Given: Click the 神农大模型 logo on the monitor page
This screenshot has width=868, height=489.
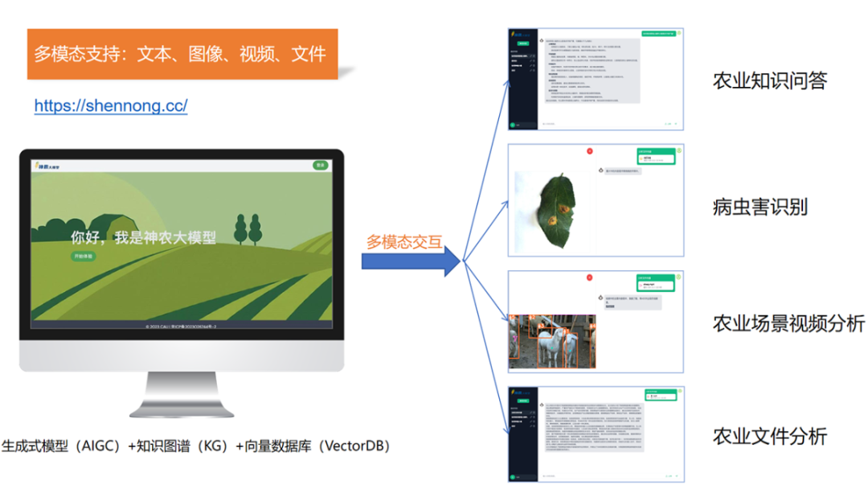Looking at the screenshot, I should [x=47, y=166].
